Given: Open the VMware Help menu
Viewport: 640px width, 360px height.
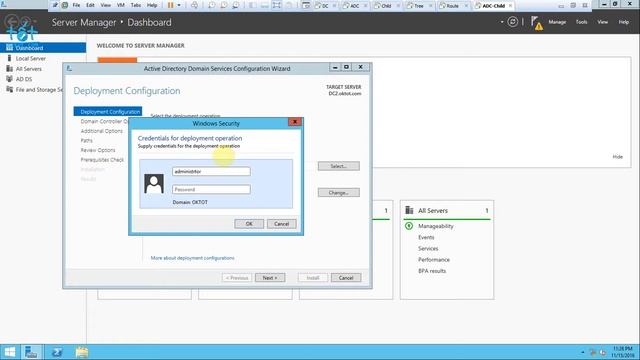Looking at the screenshot, I should pyautogui.click(x=152, y=5).
